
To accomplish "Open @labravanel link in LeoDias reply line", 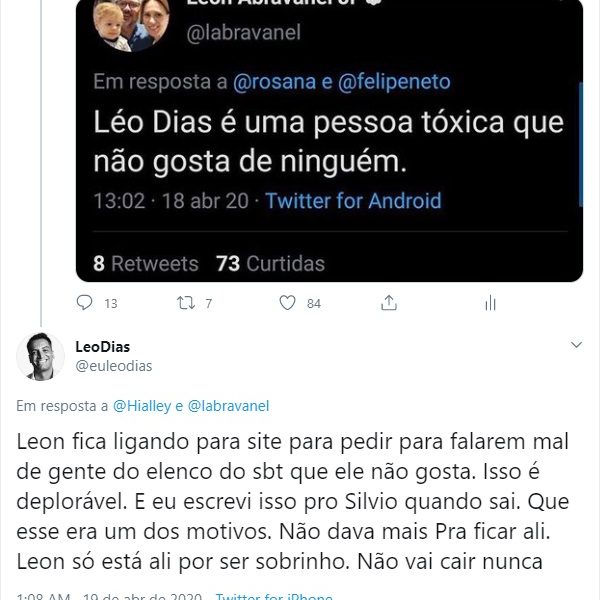I will (228, 406).
